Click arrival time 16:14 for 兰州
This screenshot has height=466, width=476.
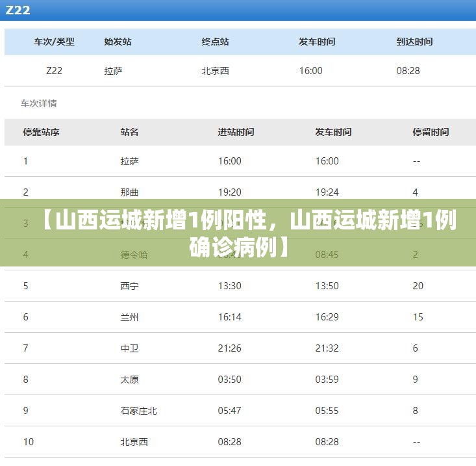[229, 317]
